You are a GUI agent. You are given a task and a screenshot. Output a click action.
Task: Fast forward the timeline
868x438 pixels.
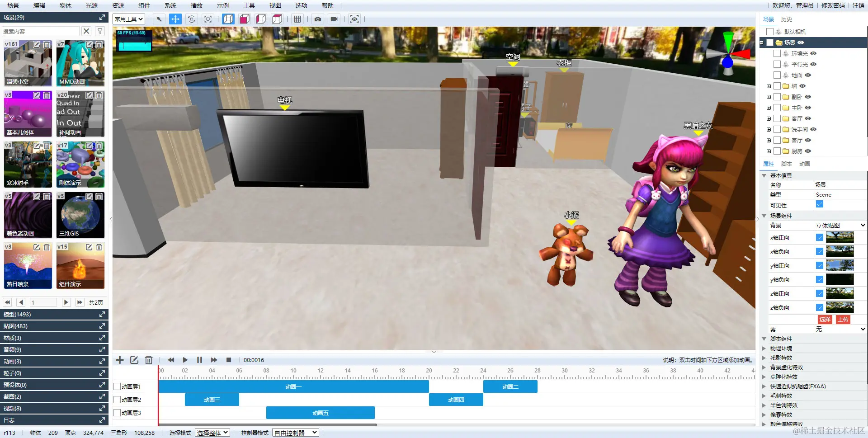tap(214, 360)
